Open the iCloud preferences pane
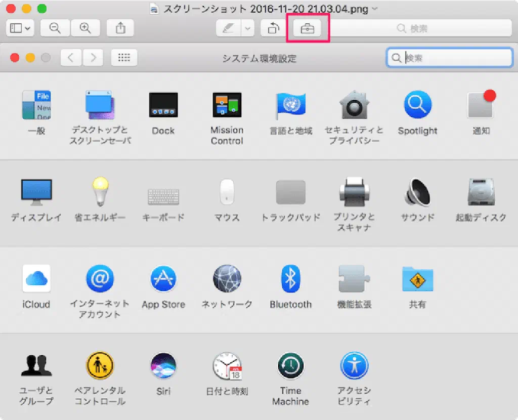The width and height of the screenshot is (518, 420). point(36,278)
